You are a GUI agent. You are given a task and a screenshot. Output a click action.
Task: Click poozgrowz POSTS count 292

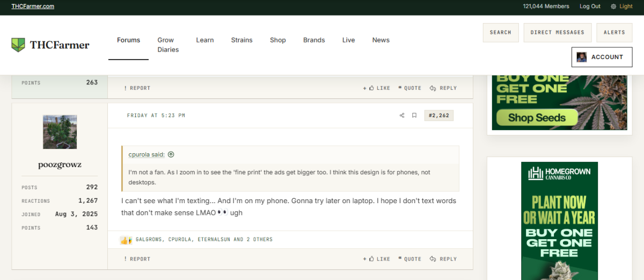tap(92, 187)
